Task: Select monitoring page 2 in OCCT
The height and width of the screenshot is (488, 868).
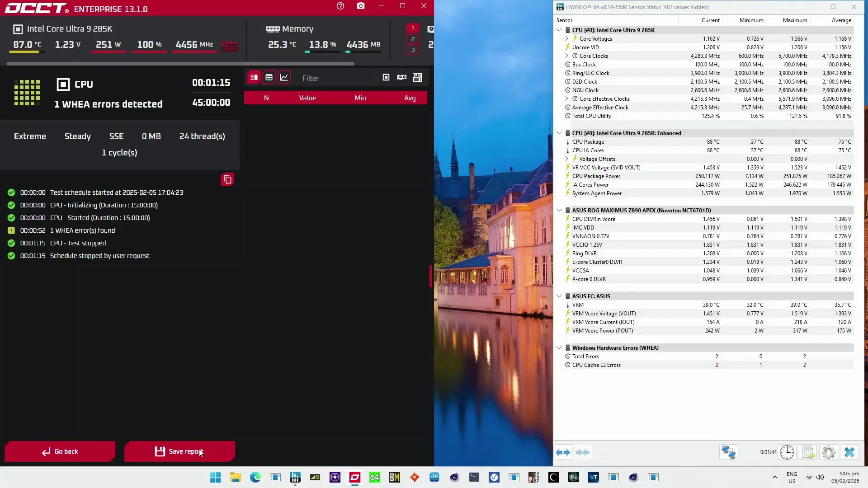Action: (x=412, y=39)
